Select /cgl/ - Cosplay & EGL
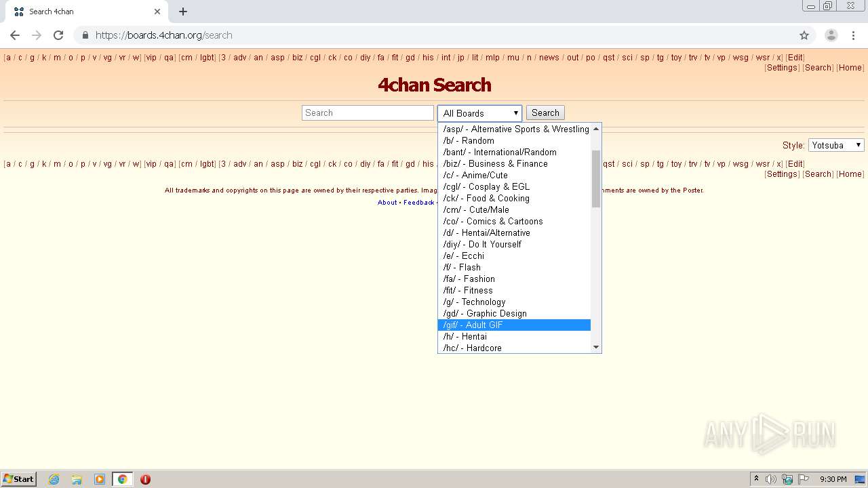Viewport: 868px width, 488px height. 514,186
